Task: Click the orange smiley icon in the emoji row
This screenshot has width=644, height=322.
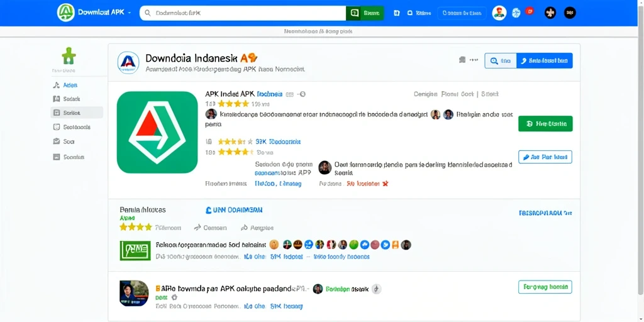Action: 274,245
